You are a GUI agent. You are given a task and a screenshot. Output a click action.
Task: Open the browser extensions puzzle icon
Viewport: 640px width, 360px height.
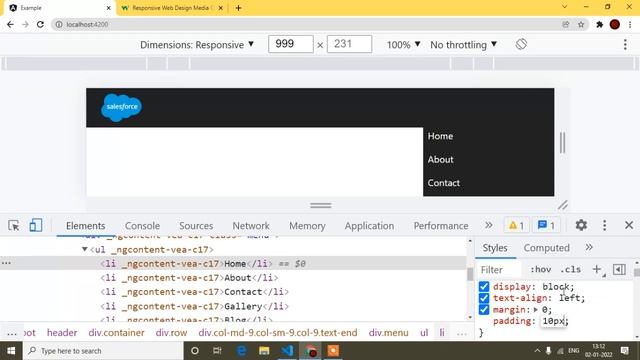[599, 24]
